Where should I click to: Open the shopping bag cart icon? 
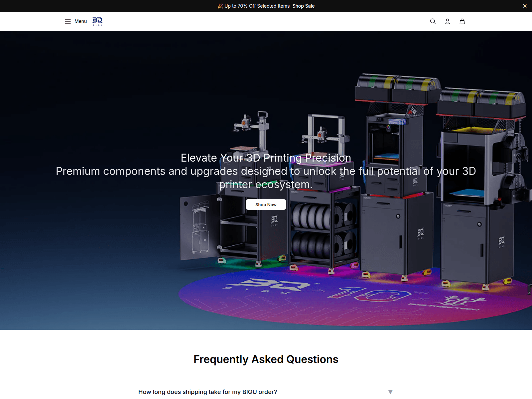[462, 21]
